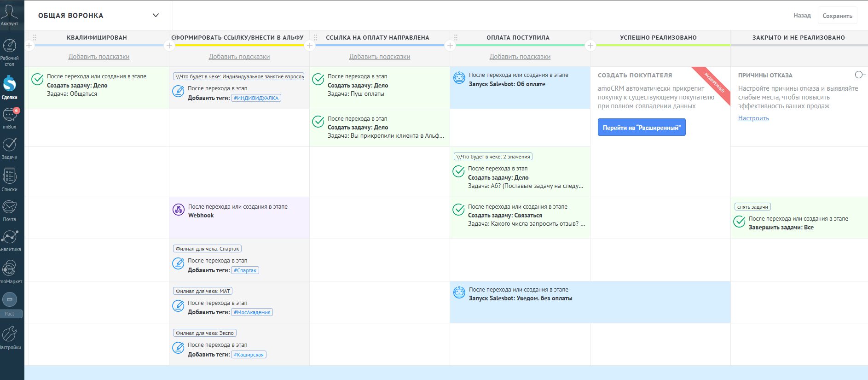Select Оплата поступила stage header
Image resolution: width=868 pixels, height=380 pixels.
click(x=518, y=38)
